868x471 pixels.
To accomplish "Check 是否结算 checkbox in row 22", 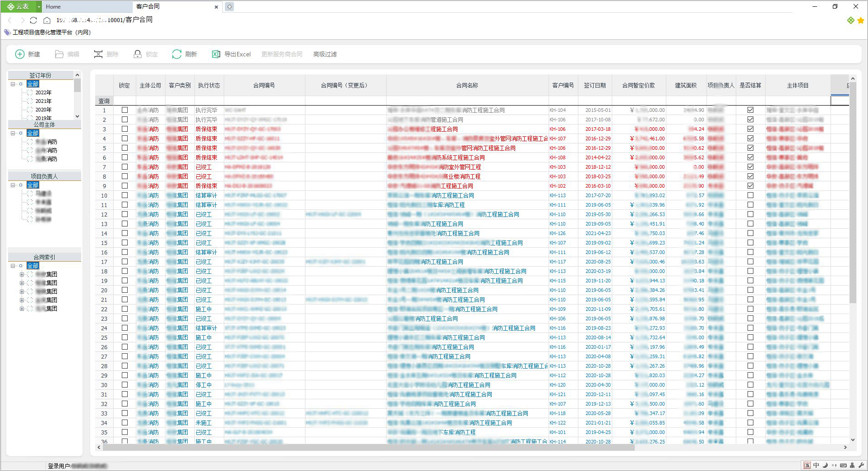I will click(750, 309).
